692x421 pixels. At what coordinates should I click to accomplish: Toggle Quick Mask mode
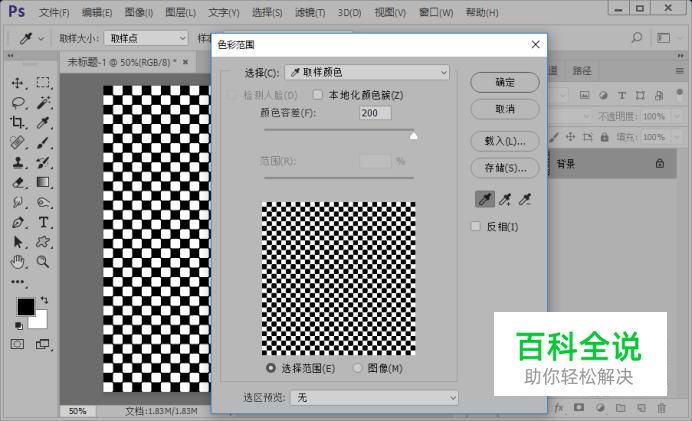[x=17, y=344]
